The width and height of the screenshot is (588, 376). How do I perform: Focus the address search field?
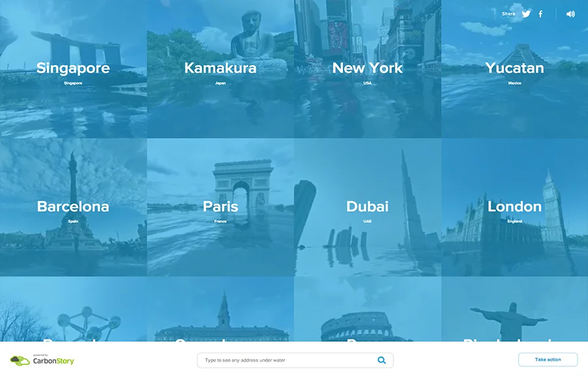click(x=295, y=360)
